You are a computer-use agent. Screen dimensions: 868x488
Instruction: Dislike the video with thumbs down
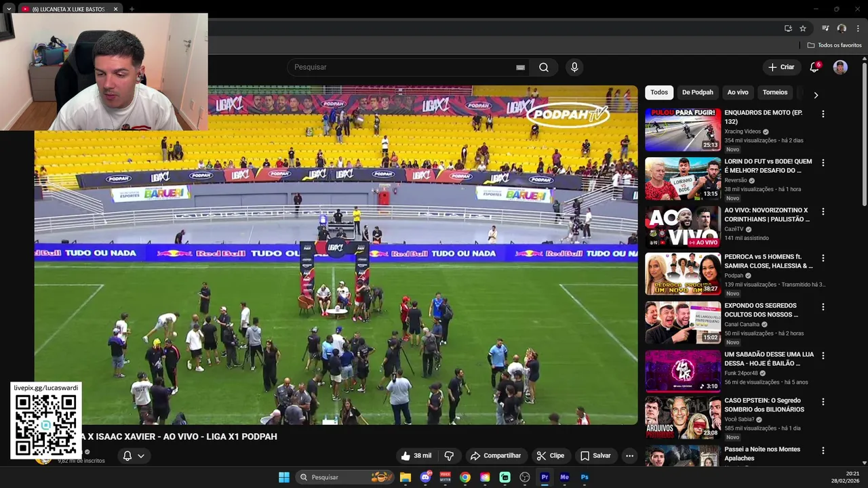click(x=448, y=455)
